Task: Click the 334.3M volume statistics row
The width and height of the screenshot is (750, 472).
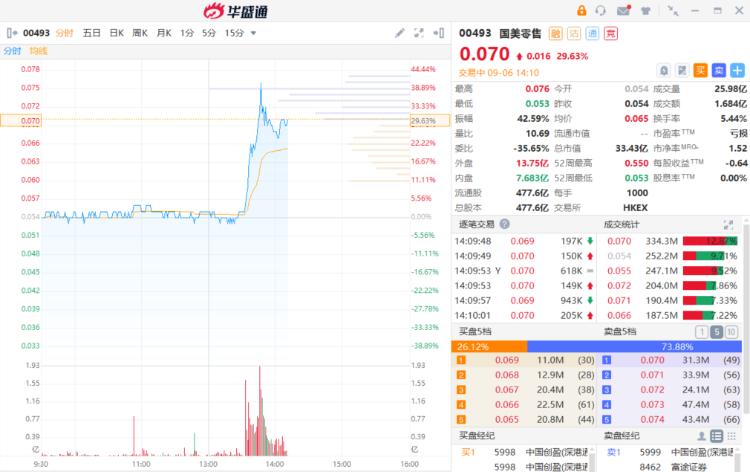Action: pyautogui.click(x=672, y=241)
